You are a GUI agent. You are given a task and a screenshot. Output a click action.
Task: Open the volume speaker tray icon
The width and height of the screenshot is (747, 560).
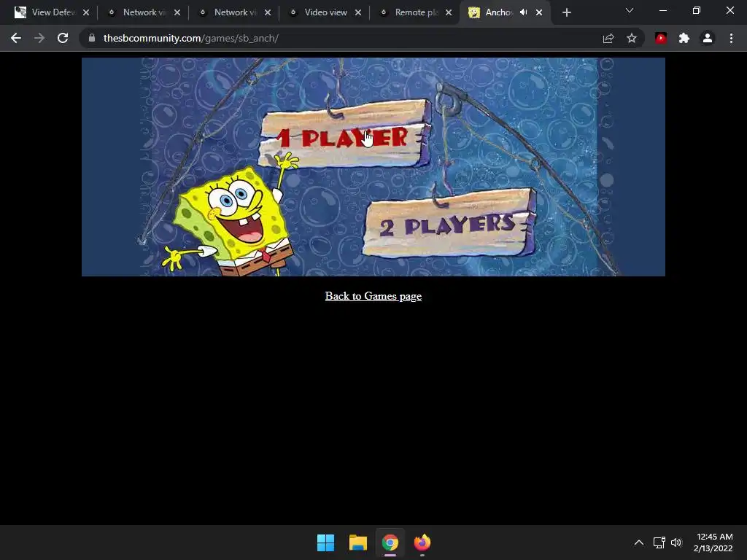676,542
